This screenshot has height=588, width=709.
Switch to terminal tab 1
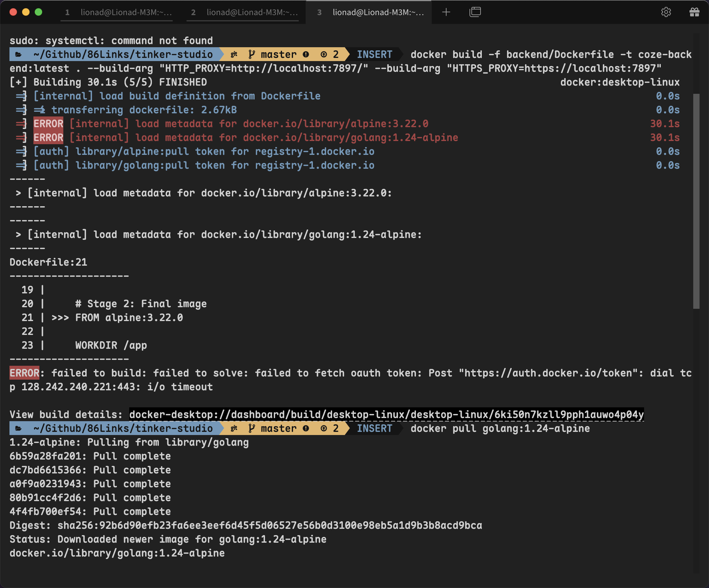[x=117, y=13]
